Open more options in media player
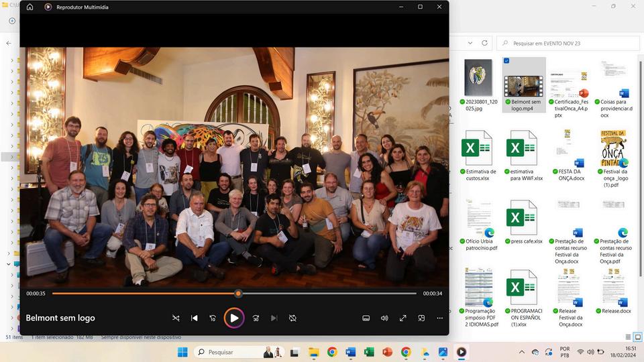The image size is (644, 362). click(x=440, y=318)
